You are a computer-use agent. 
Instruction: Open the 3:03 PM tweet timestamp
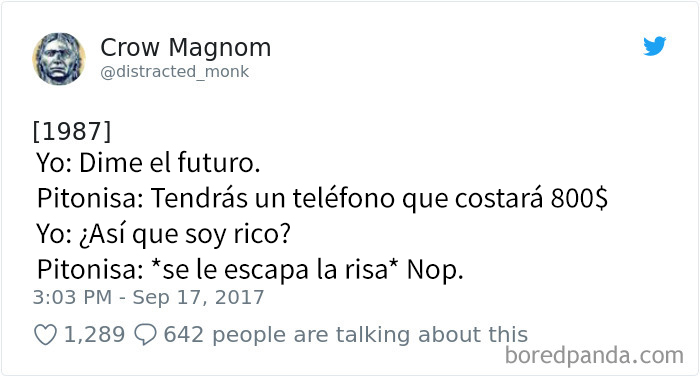(72, 297)
